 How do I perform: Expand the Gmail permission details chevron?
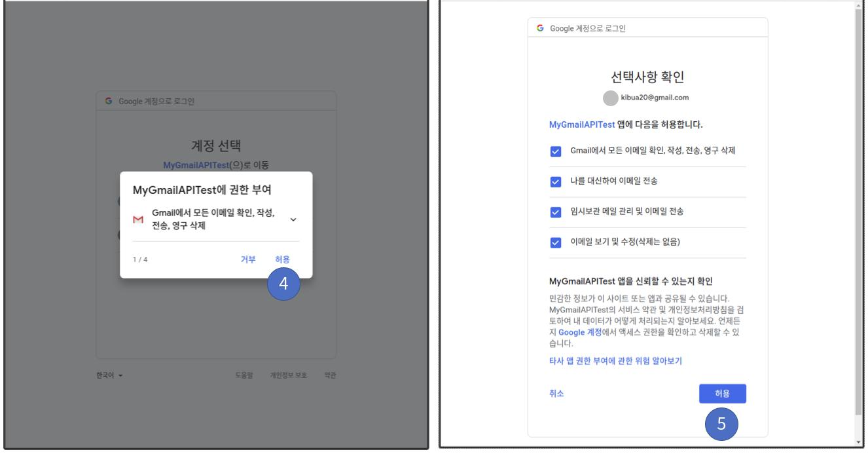(x=293, y=219)
